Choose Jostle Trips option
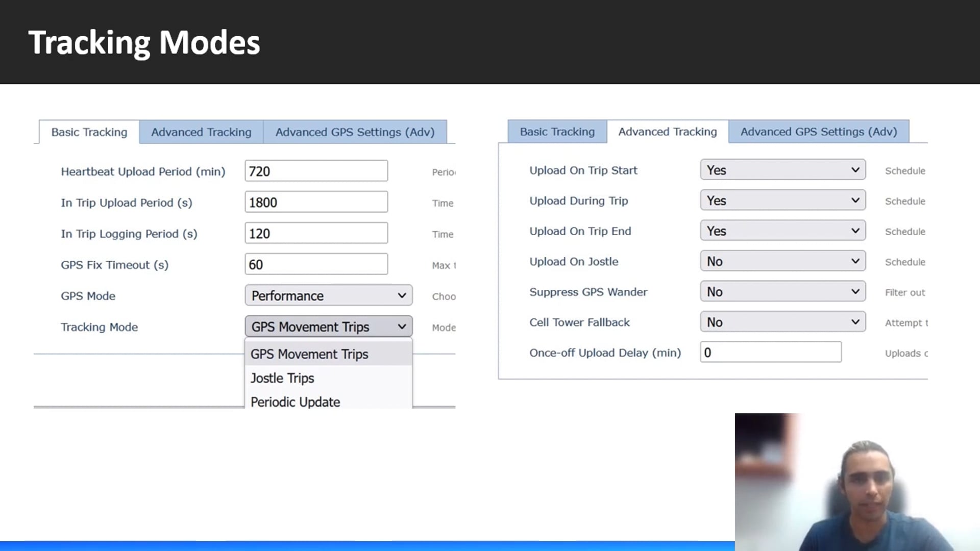 [x=282, y=378]
